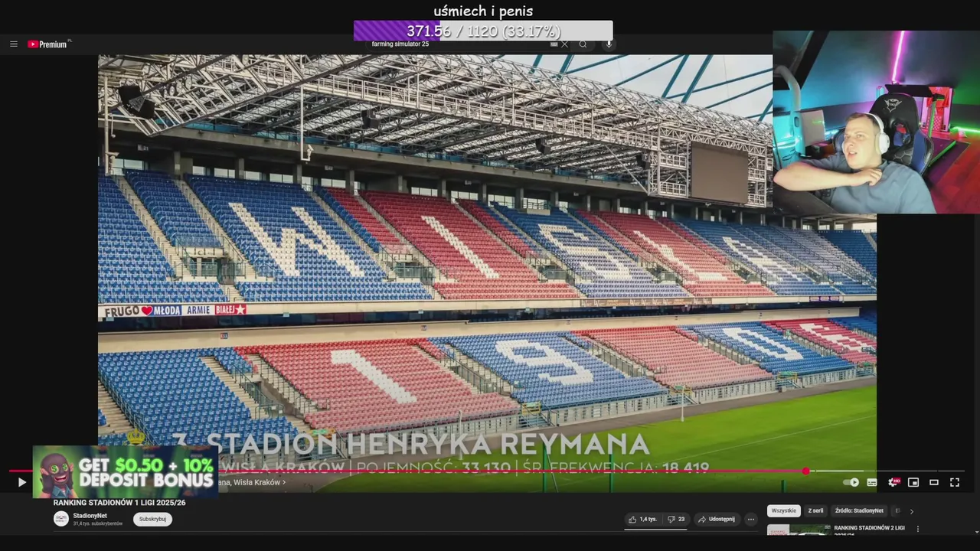Open 'RANKING STADIONÓW 2 LIGI' video thumbnail
980x551 pixels.
(x=799, y=530)
